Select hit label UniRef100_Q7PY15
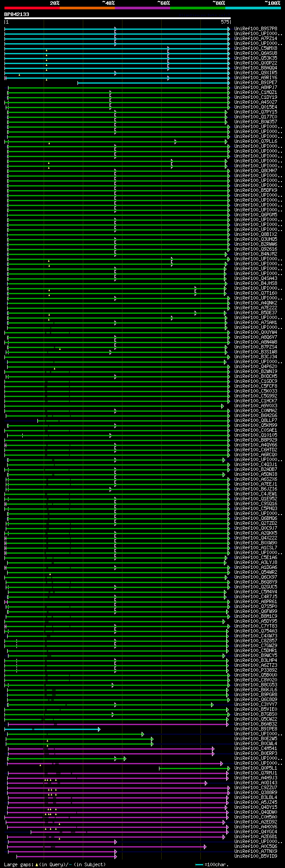This screenshot has height=868, width=285. [256, 112]
